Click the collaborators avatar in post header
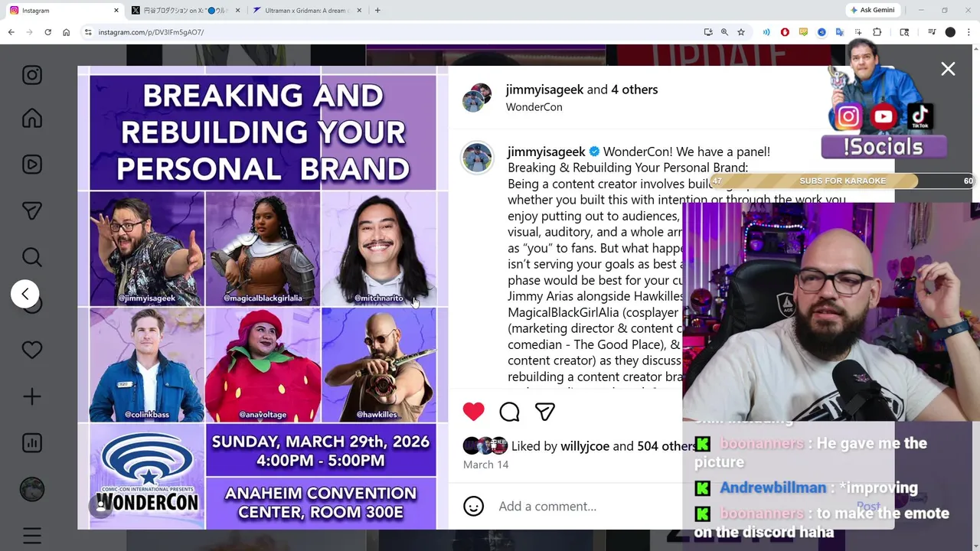 477,98
